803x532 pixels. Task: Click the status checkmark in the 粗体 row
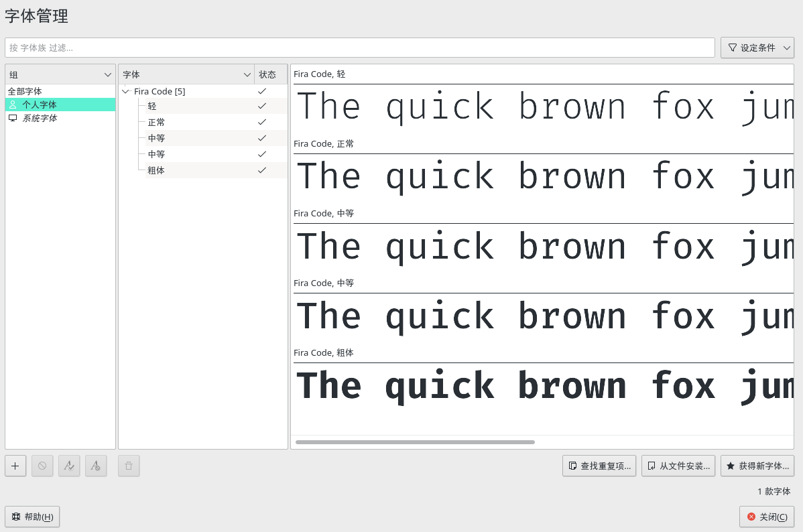(x=262, y=170)
